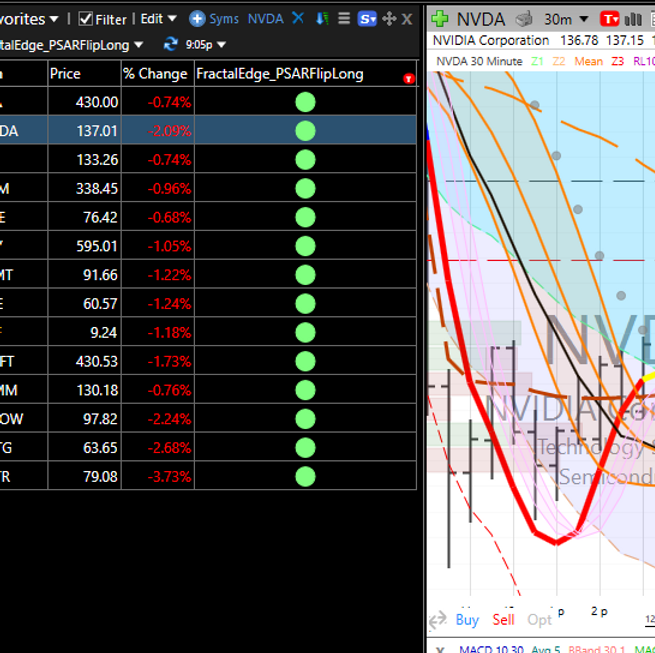Open the three-line list view icon
Viewport: 655px width, 653px height.
344,18
